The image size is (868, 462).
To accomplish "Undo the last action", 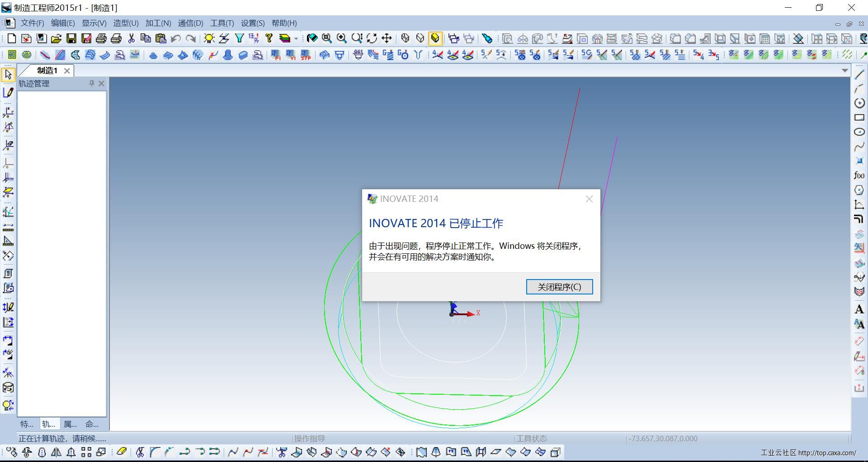I will [176, 38].
